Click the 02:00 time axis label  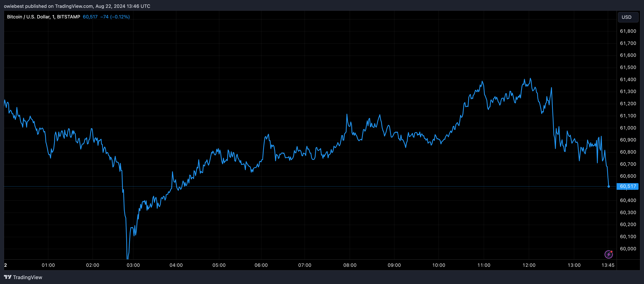click(93, 265)
